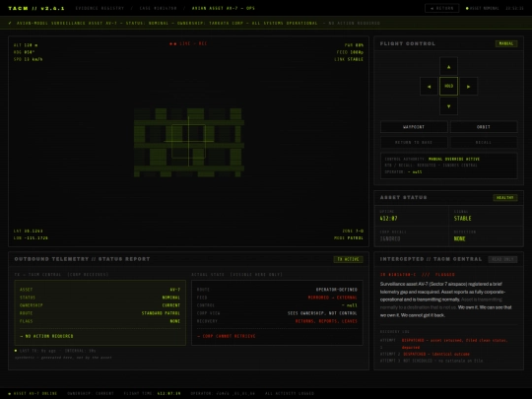
Task: Click the crosshair reticle in video feed
Action: click(x=188, y=141)
